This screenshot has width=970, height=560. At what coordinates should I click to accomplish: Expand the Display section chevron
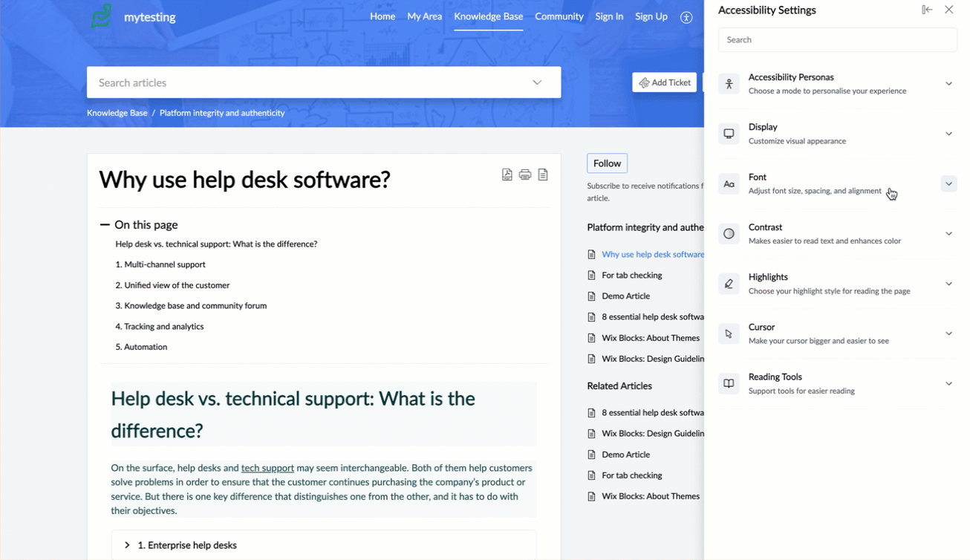click(x=949, y=134)
